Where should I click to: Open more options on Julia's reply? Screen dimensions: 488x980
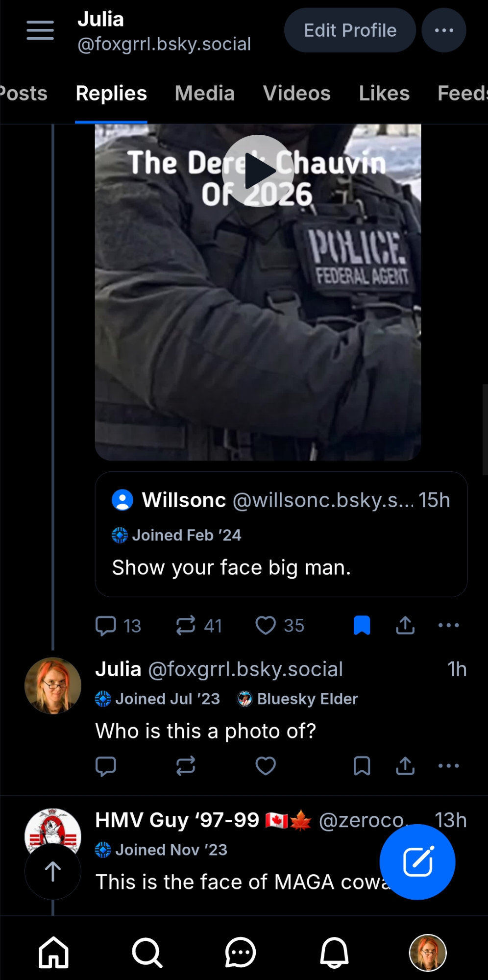(x=448, y=766)
